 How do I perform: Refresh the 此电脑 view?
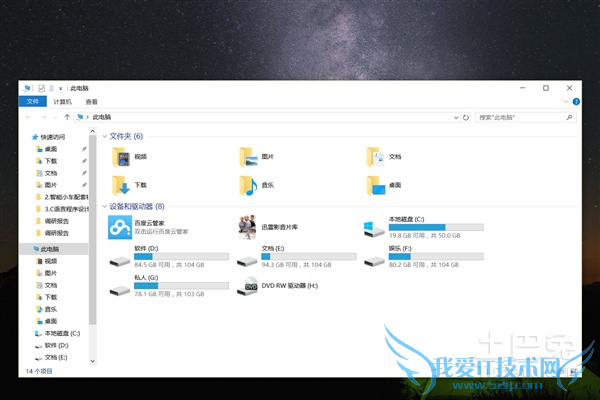466,118
